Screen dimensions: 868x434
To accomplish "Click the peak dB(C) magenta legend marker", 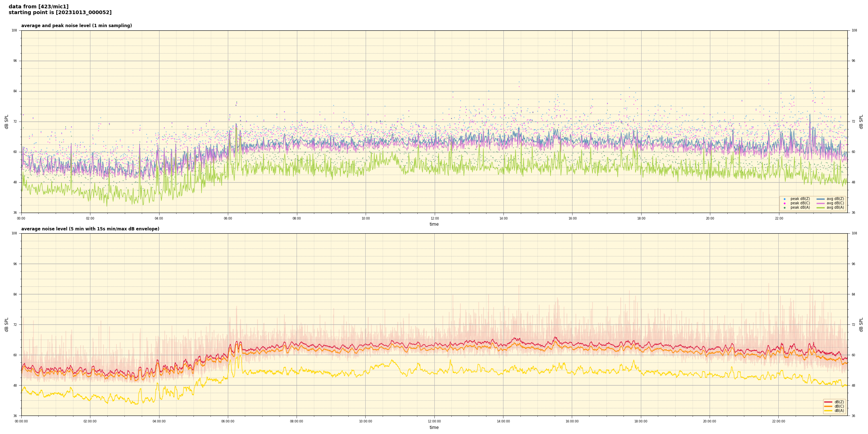I will tap(784, 203).
